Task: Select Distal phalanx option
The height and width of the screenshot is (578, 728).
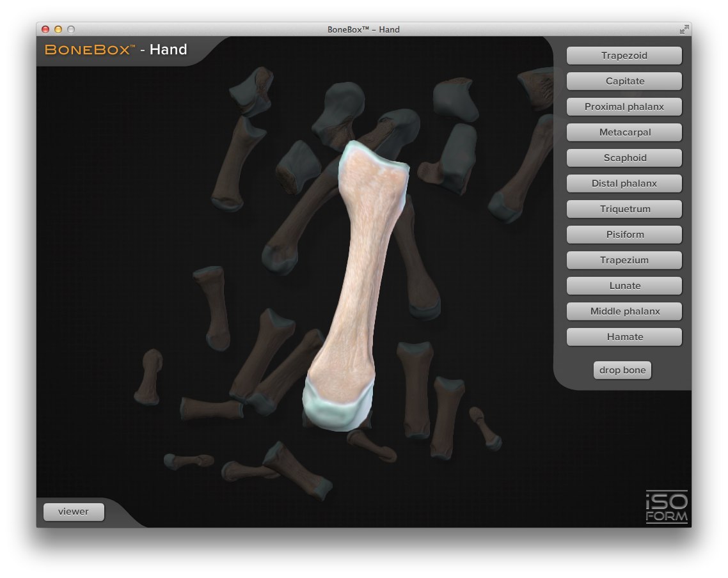Action: point(624,184)
